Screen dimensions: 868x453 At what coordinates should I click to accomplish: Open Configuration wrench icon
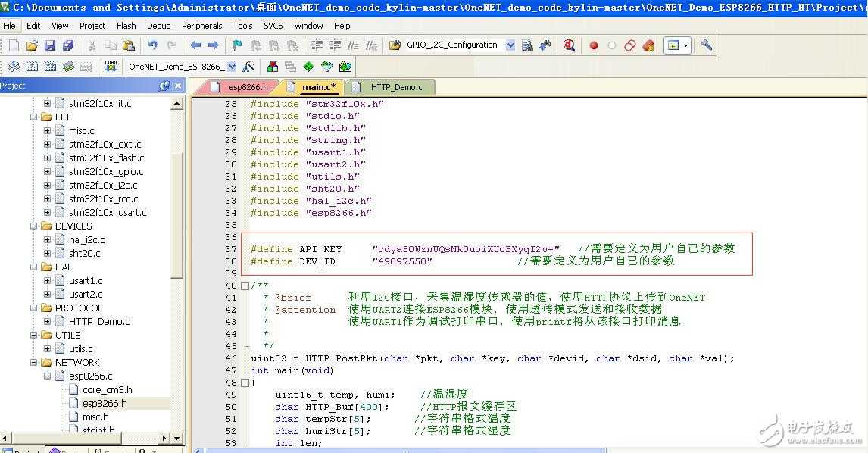(x=707, y=45)
